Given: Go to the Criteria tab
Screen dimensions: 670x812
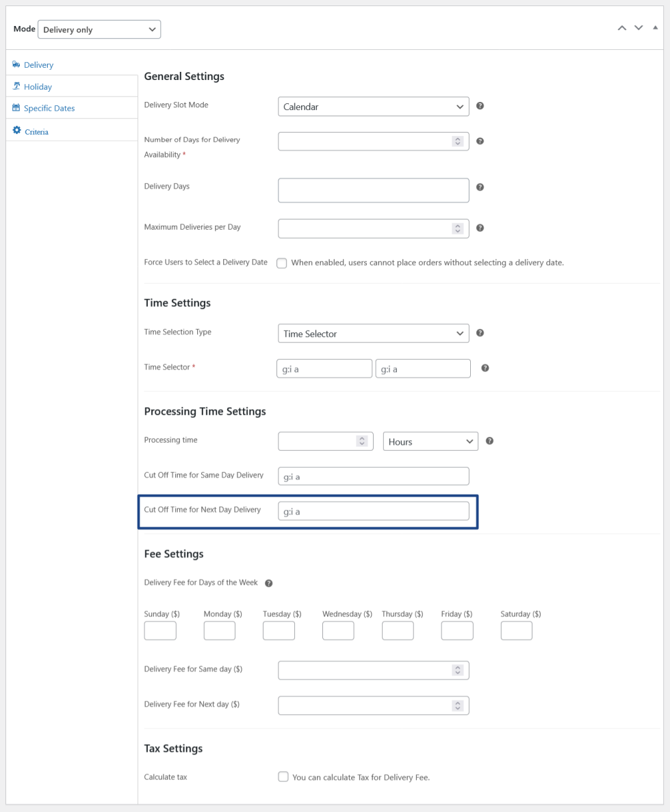Looking at the screenshot, I should tap(36, 131).
